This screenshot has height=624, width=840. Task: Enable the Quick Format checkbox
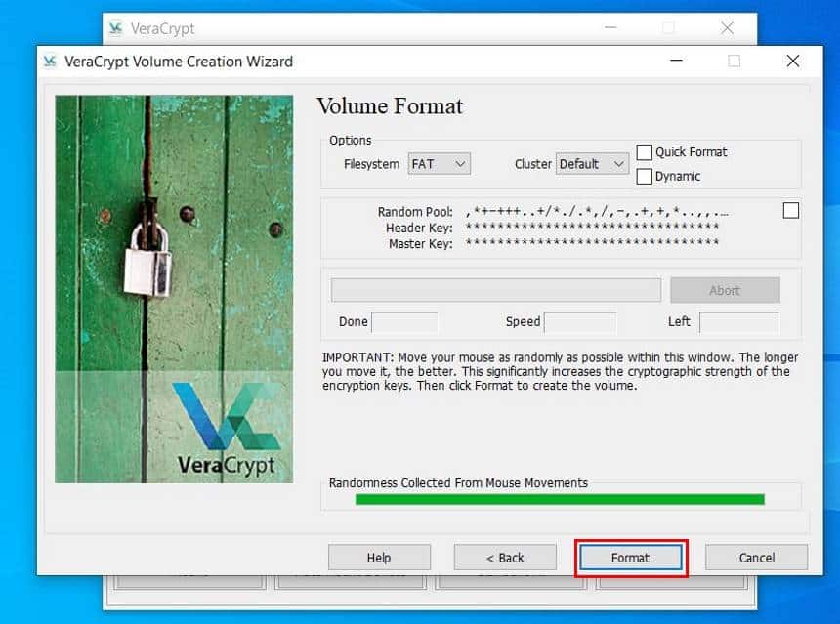pyautogui.click(x=644, y=152)
